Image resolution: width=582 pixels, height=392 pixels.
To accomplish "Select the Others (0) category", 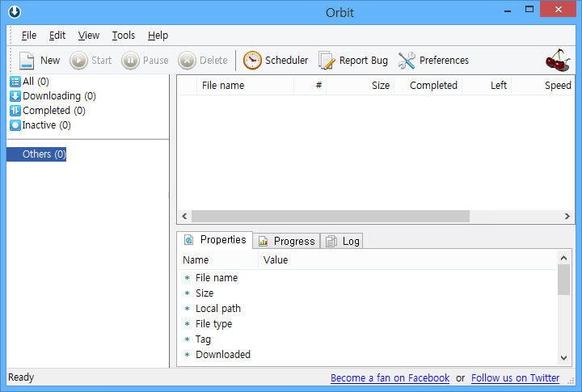I will (36, 154).
